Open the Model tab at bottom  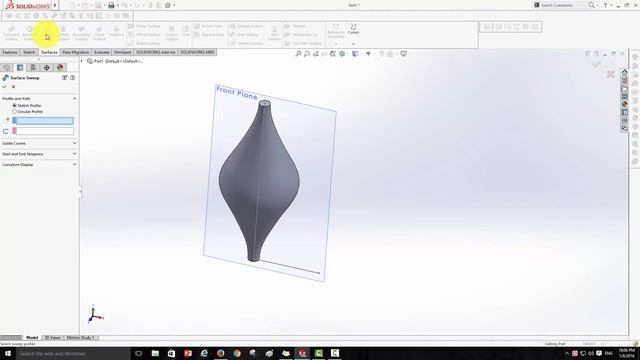point(32,338)
